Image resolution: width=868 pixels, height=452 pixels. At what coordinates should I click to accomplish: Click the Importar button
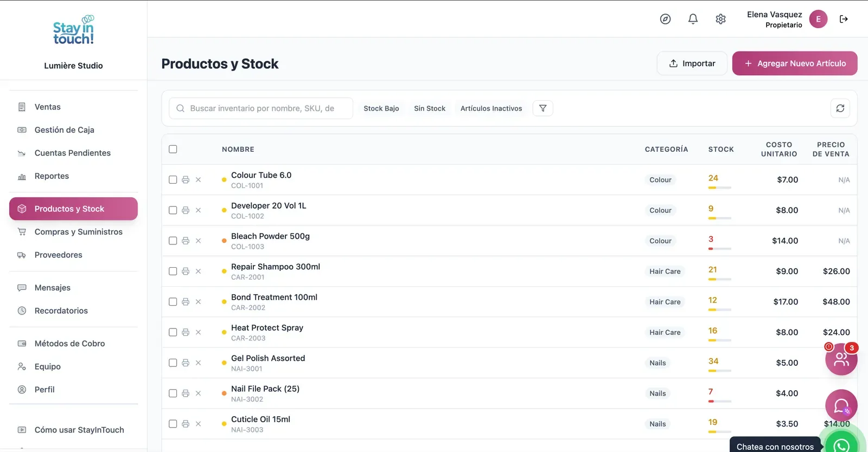tap(692, 63)
